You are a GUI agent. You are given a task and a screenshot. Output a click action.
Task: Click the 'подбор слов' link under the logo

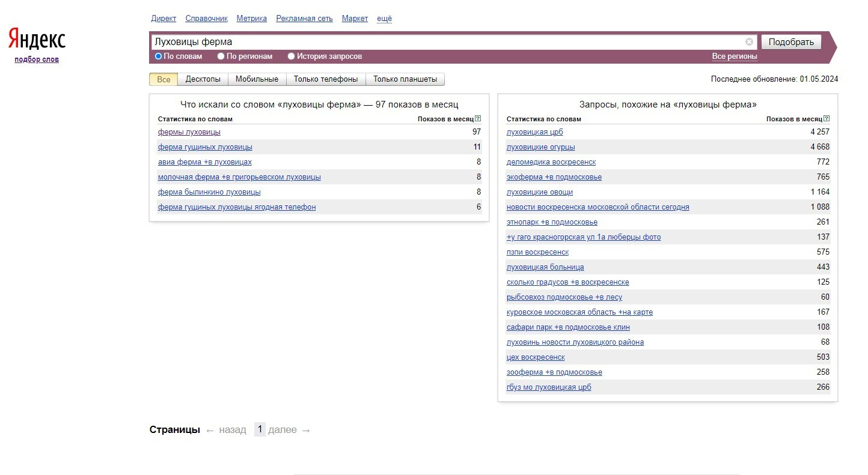37,59
